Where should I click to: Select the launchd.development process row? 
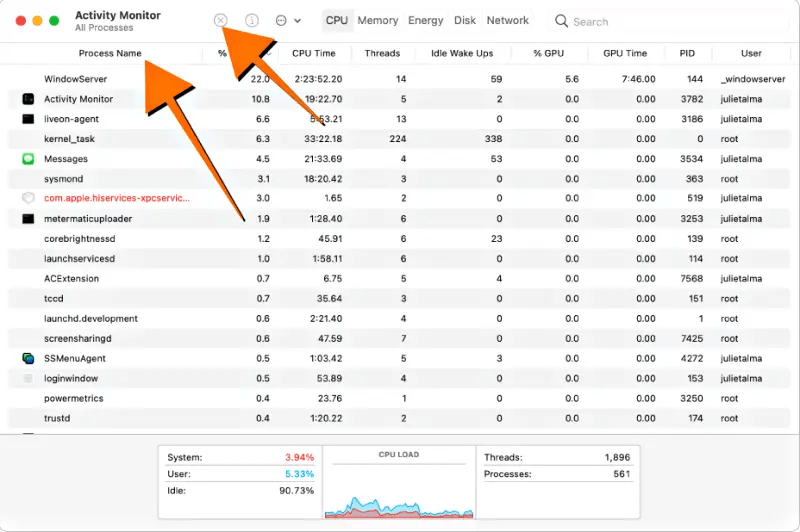pos(400,318)
